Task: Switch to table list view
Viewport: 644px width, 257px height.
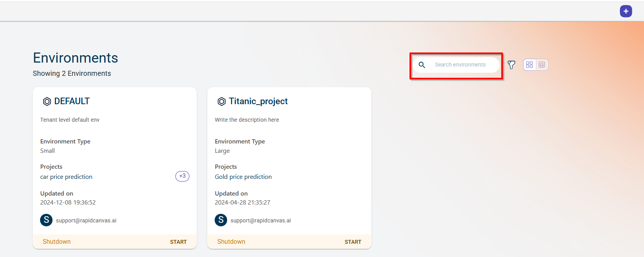Action: tap(542, 65)
